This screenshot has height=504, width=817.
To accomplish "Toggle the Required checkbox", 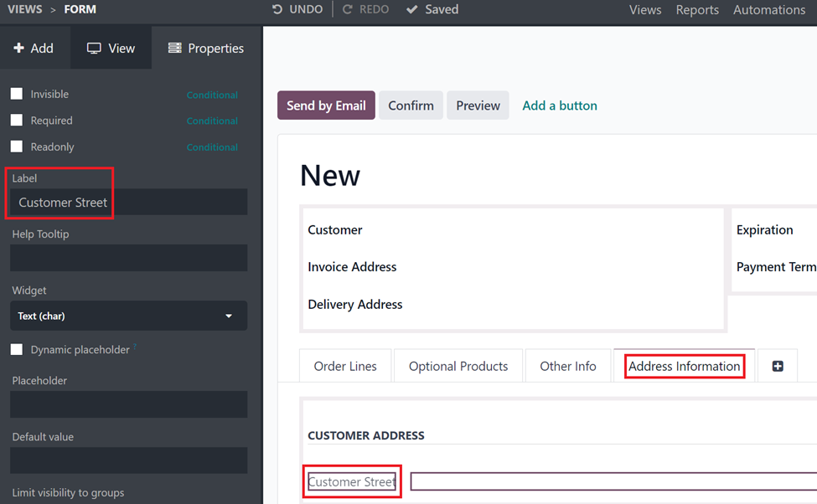I will (x=17, y=121).
